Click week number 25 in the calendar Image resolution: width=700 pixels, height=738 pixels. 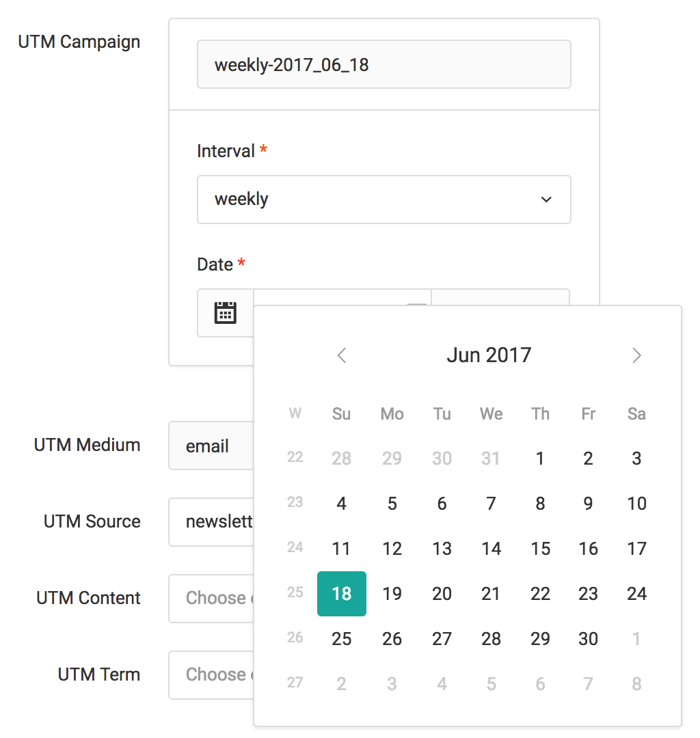tap(295, 593)
